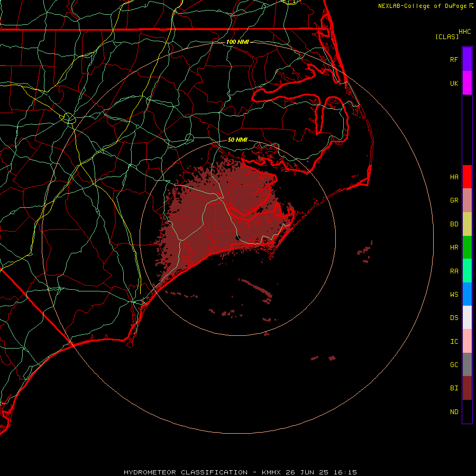
Task: Click the [CLAS] units label
Action: pos(447,36)
